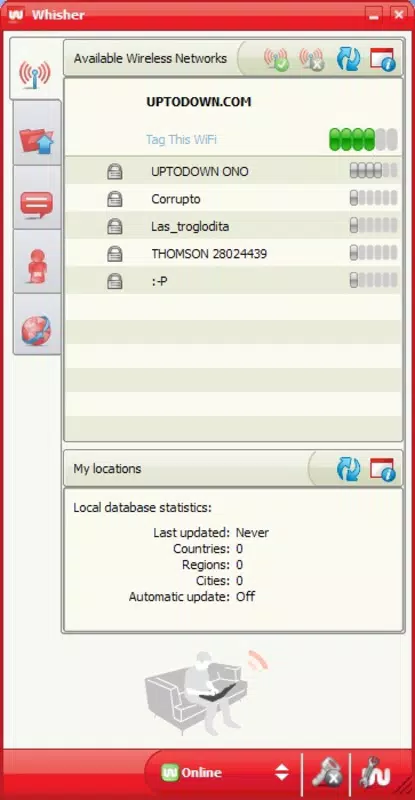Click the tools with X icon in bottom bar
Screen dimensions: 415x800
(326, 773)
